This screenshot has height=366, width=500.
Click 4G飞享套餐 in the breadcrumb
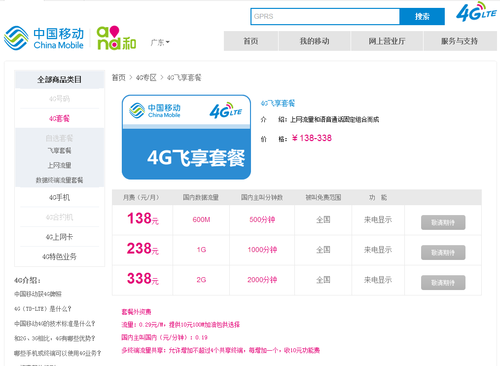pos(184,78)
